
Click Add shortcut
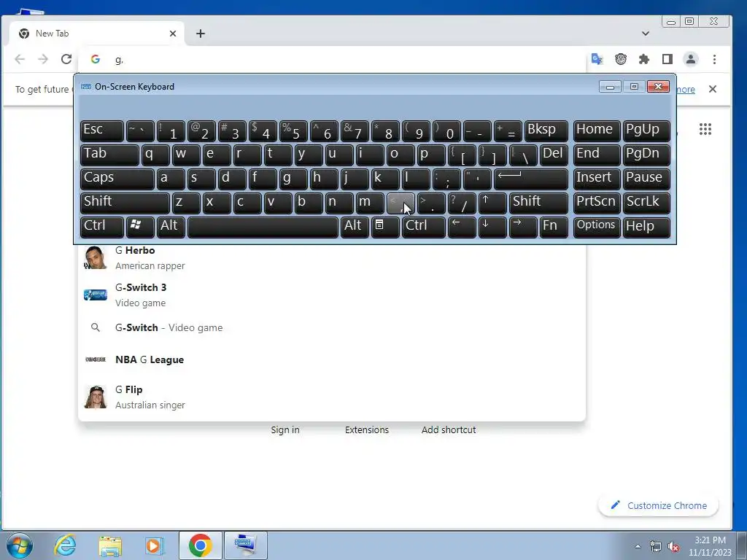point(449,429)
